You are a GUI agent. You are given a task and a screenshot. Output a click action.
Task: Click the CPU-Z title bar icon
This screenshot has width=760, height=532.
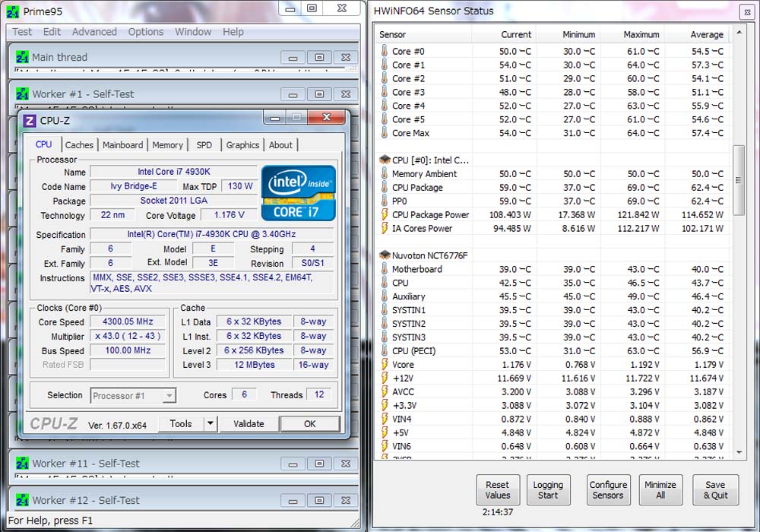click(30, 121)
